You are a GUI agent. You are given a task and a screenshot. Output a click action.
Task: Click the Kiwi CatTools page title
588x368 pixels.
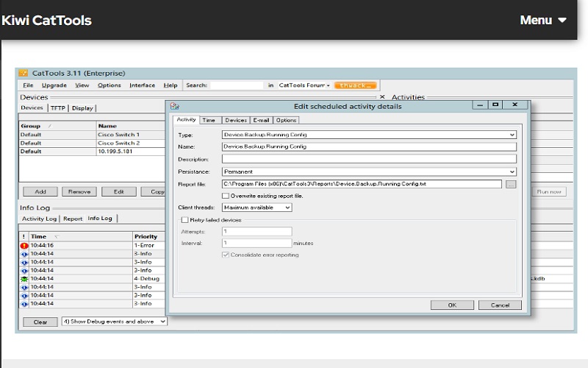[46, 21]
